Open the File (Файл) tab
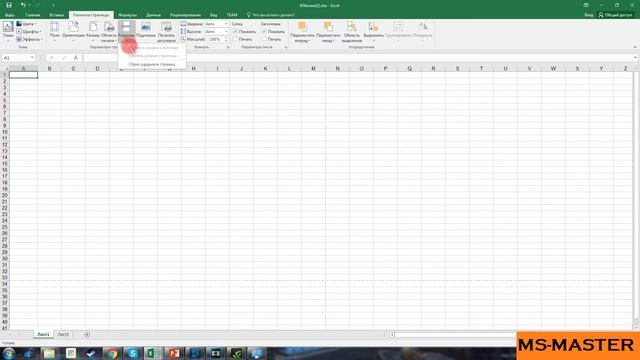Screen dimensions: 640x360 tap(10, 15)
